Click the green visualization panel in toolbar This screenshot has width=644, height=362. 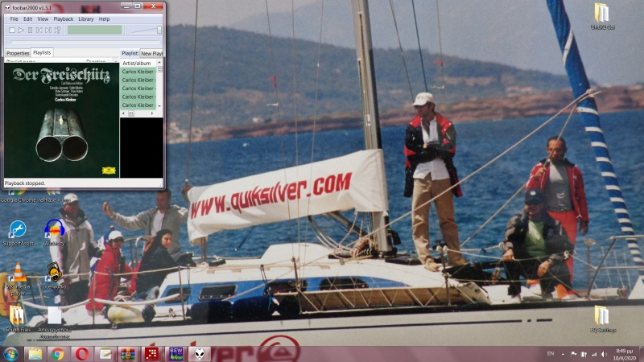click(x=95, y=30)
